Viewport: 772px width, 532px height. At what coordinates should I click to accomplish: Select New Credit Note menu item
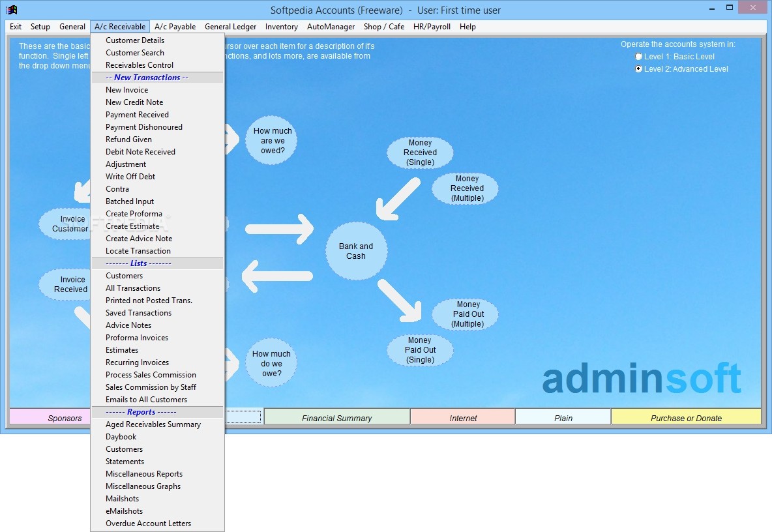(158, 102)
